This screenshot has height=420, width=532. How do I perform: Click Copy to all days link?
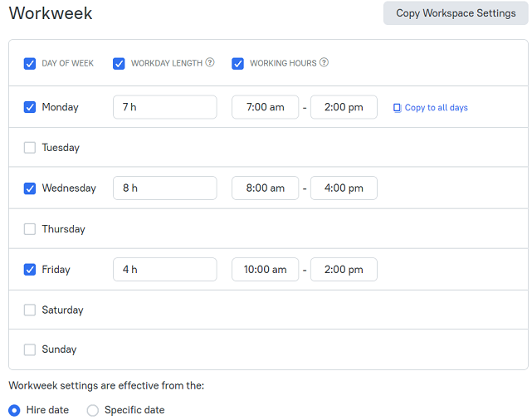pos(436,108)
